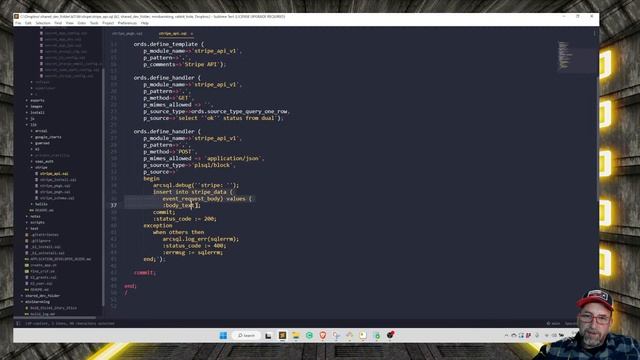Expand the install folder in sidebar
The image size is (640, 360).
coord(37,113)
